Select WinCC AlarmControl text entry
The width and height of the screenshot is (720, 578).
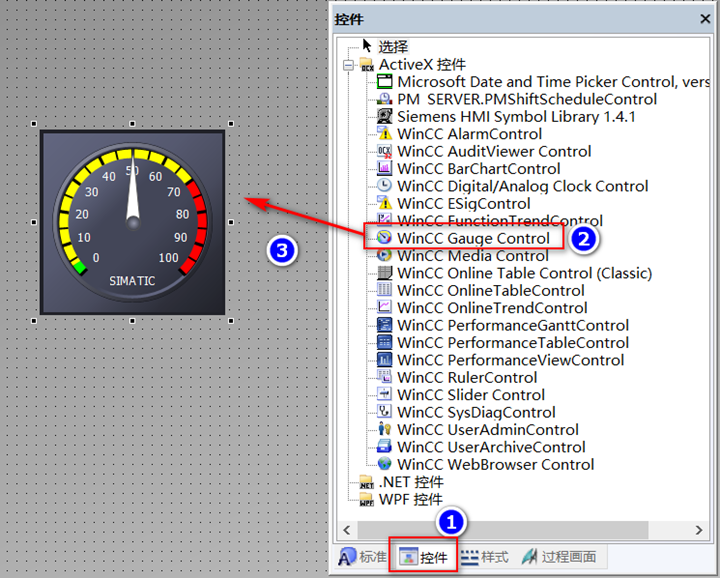470,134
